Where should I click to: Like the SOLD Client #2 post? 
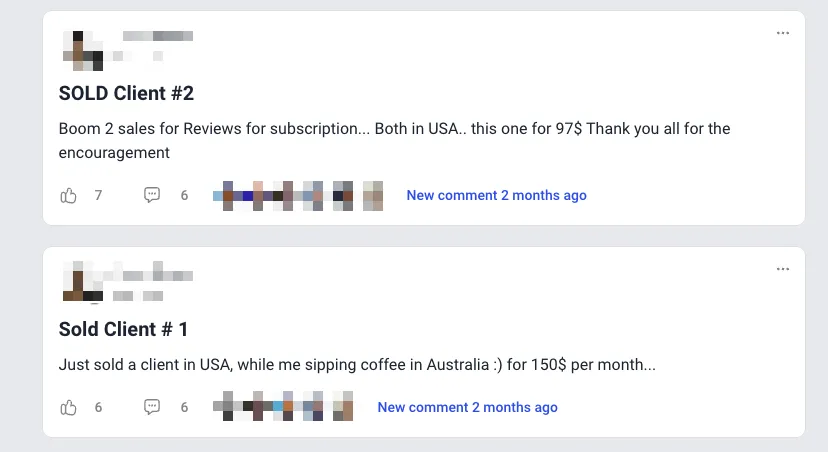(68, 196)
